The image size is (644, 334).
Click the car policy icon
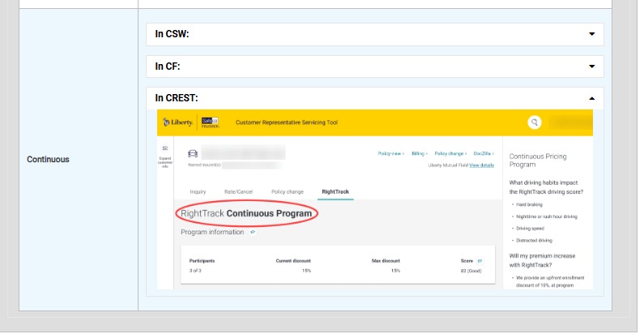[x=193, y=154]
